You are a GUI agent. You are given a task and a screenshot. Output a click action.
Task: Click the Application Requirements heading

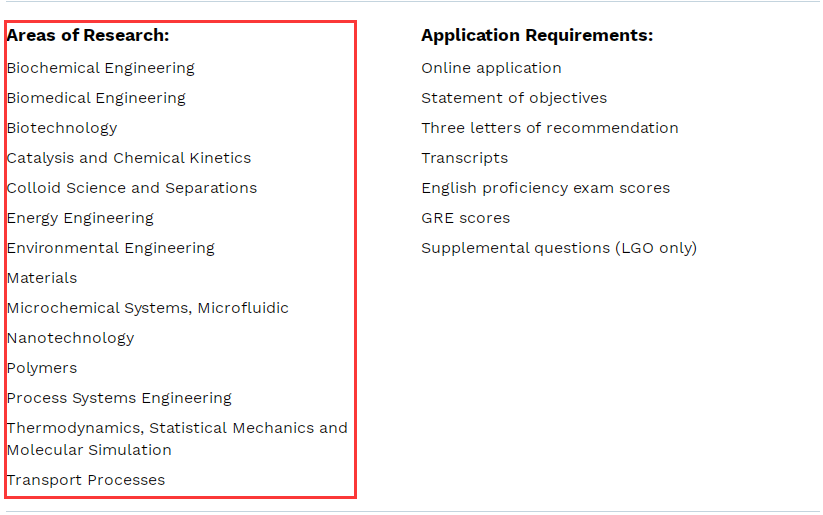click(537, 35)
